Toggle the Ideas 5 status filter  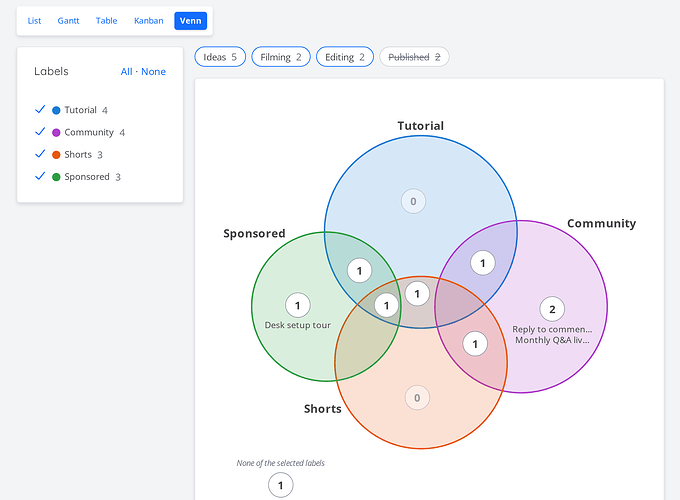click(x=220, y=57)
